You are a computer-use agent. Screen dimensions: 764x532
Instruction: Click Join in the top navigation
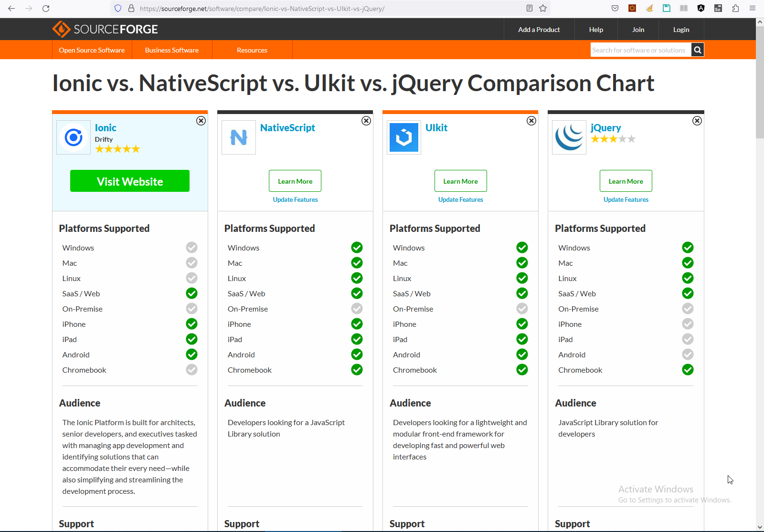click(x=638, y=30)
